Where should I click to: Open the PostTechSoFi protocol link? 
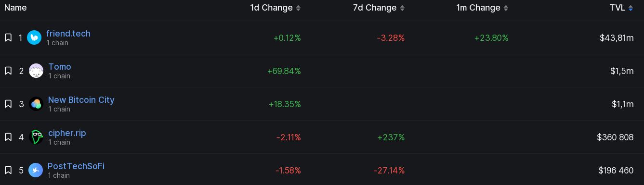pyautogui.click(x=76, y=166)
